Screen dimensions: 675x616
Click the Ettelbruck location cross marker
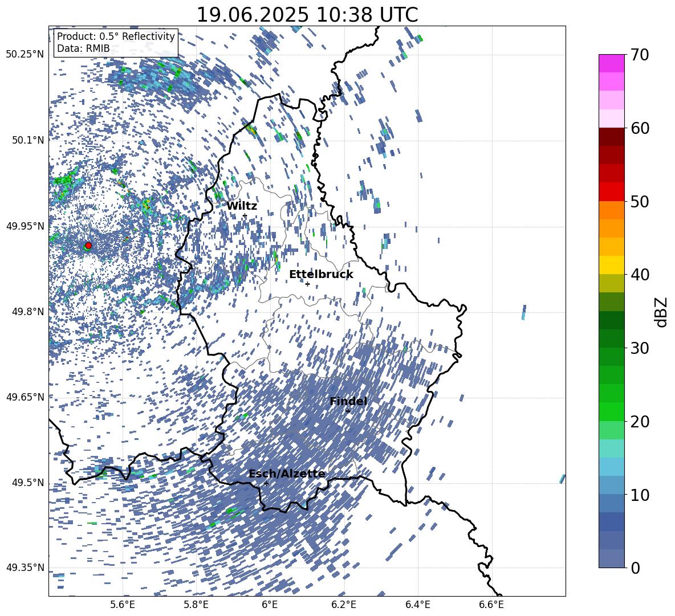click(307, 284)
